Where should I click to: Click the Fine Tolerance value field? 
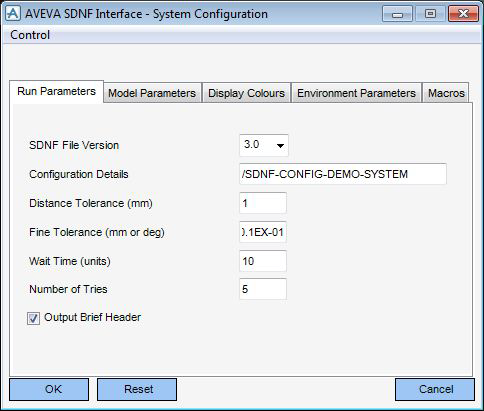click(263, 232)
